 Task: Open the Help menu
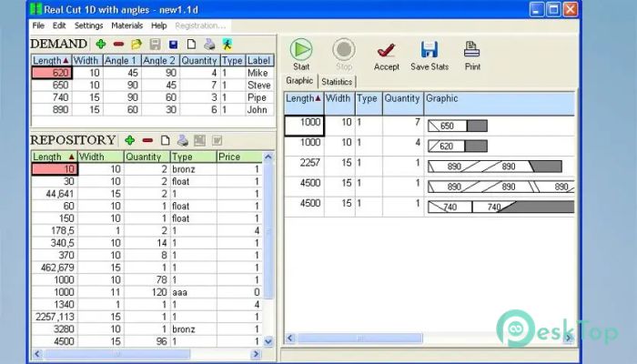pyautogui.click(x=159, y=25)
